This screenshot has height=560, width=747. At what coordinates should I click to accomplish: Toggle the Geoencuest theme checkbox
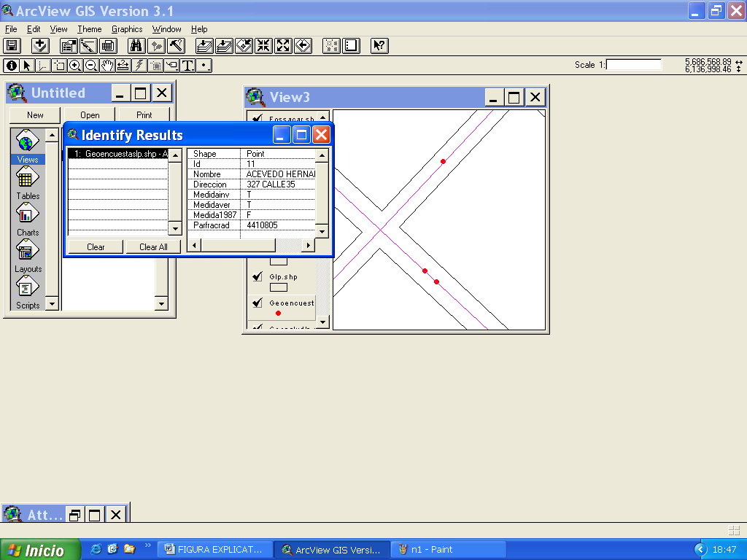click(258, 303)
